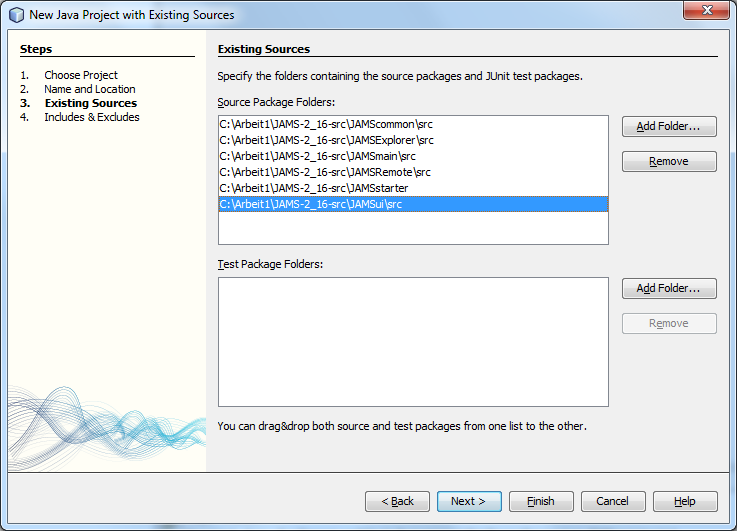Viewport: 737px width, 531px height.
Task: Cancel the new project wizard
Action: (x=613, y=501)
